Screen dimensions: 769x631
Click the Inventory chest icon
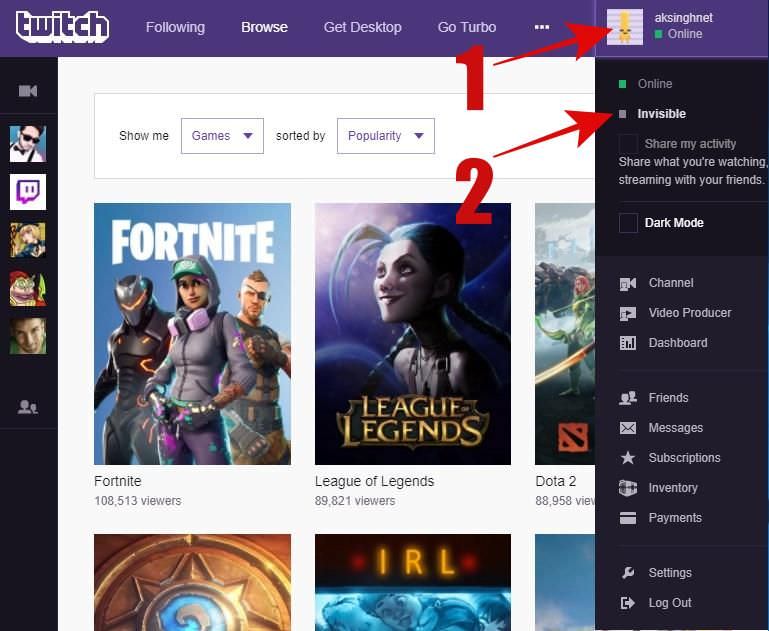point(628,488)
